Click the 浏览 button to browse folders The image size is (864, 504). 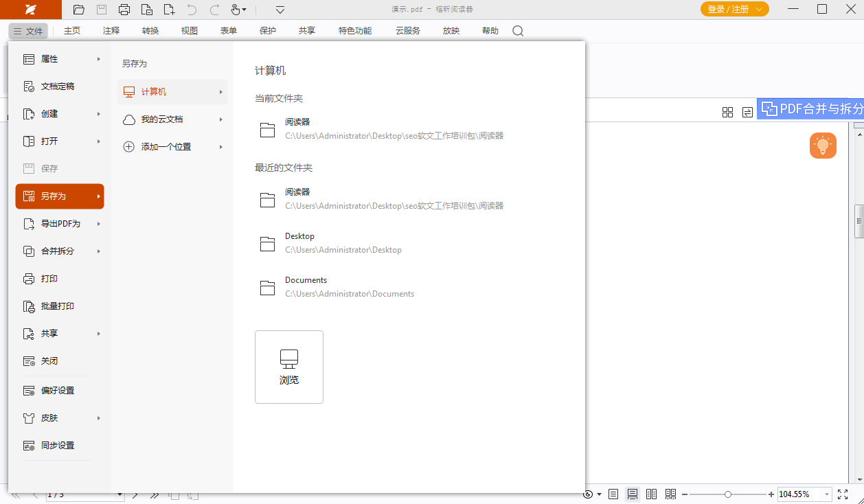coord(288,367)
